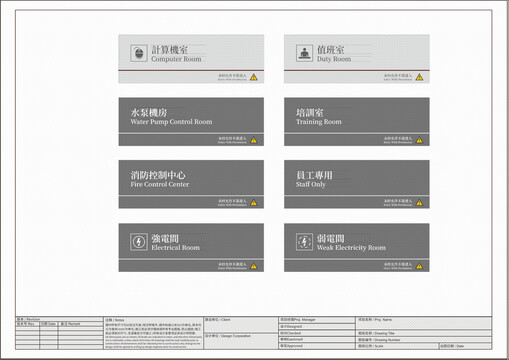
Task: Click the Client field label
Action: point(218,319)
